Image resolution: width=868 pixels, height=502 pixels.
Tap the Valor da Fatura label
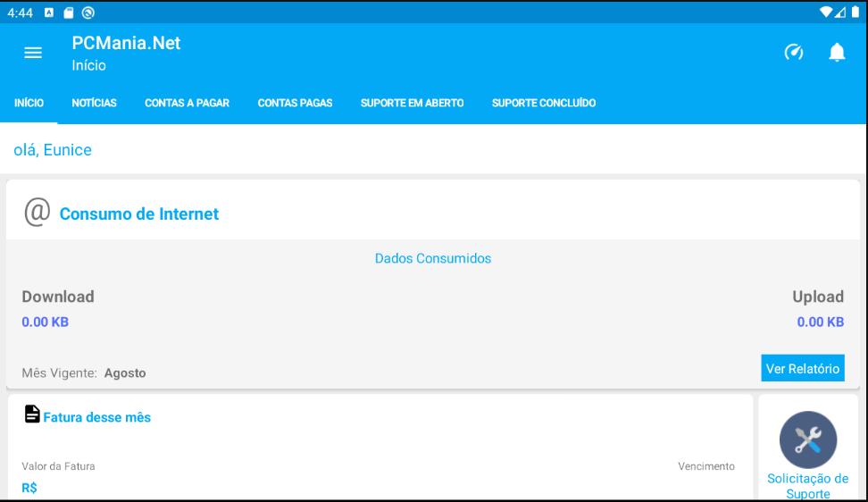pyautogui.click(x=58, y=466)
